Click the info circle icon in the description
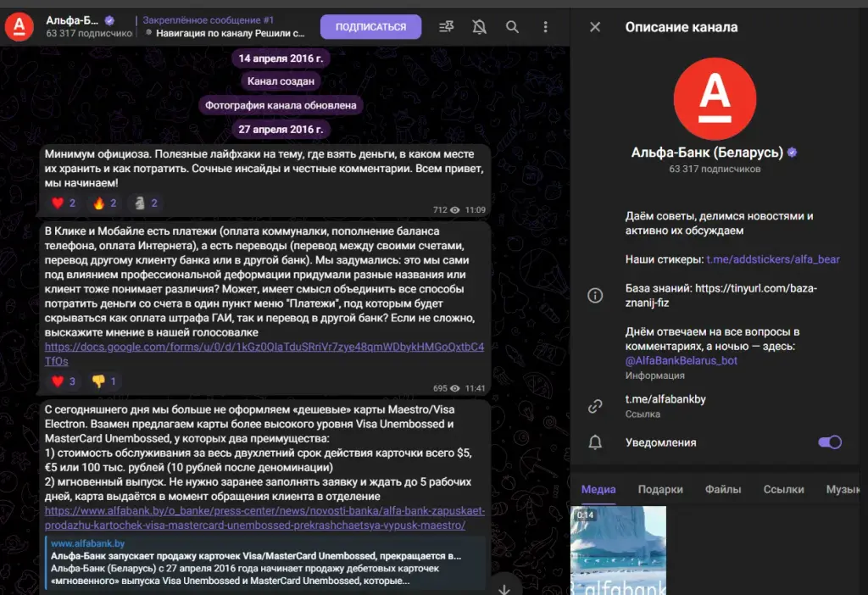The width and height of the screenshot is (868, 595). (x=595, y=296)
